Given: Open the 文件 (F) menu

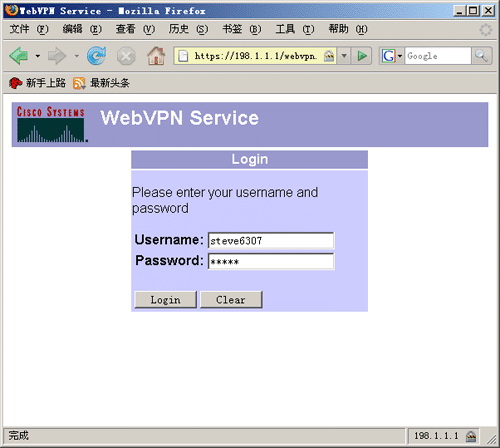Looking at the screenshot, I should pos(29,29).
